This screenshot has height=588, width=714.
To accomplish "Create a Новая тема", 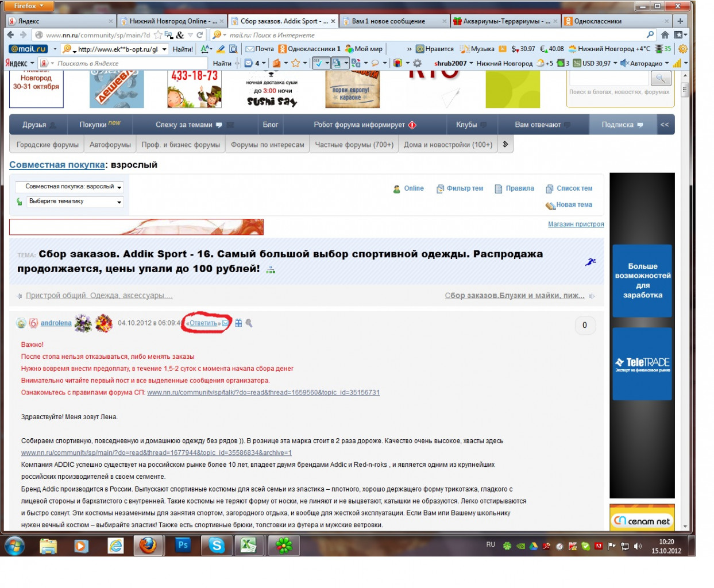I will tap(569, 204).
